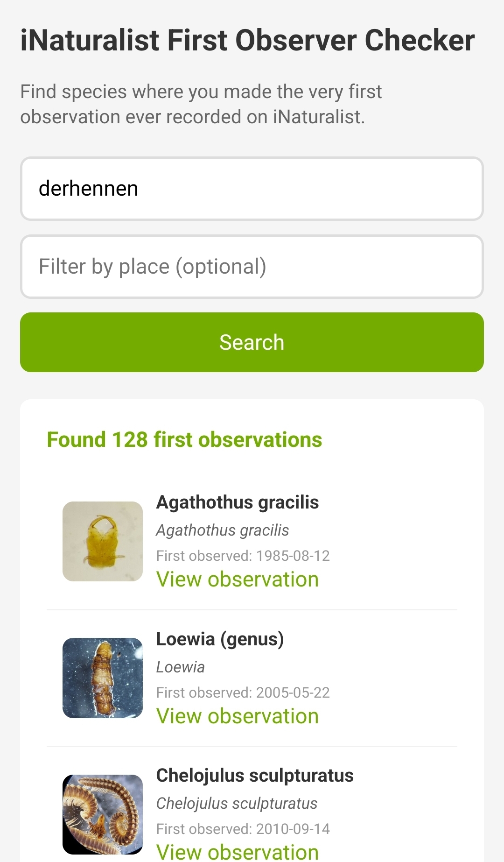Click the First observed 1985-08-12 date

pos(243,556)
